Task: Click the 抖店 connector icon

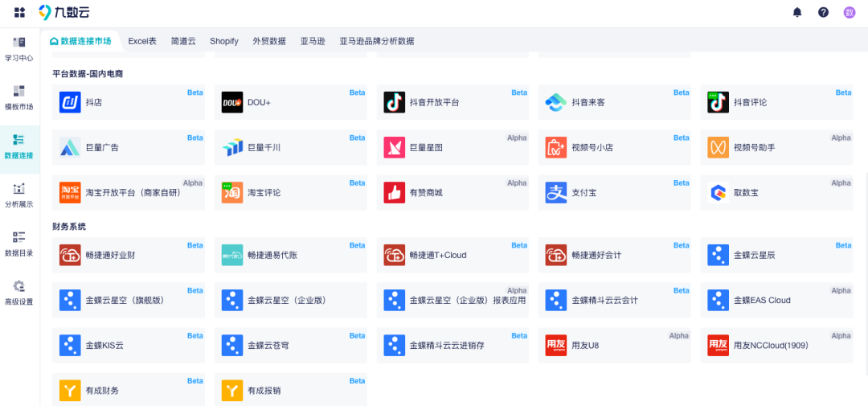Action: tap(70, 102)
